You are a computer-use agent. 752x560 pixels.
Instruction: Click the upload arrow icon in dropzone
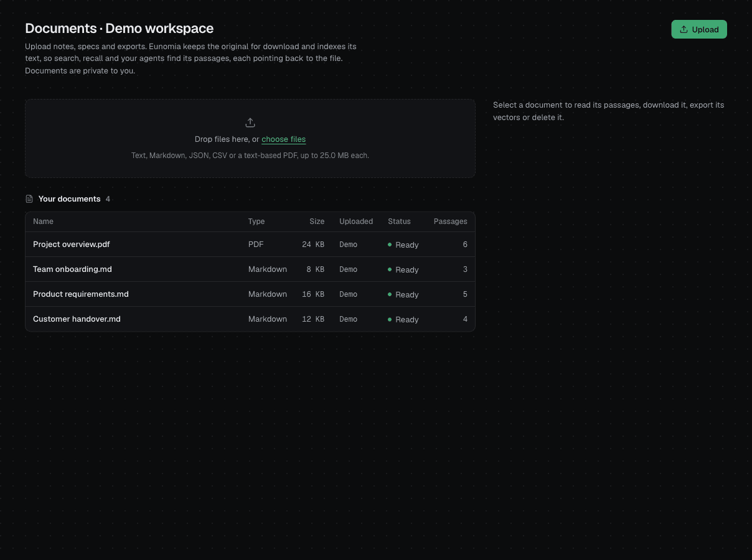[250, 123]
